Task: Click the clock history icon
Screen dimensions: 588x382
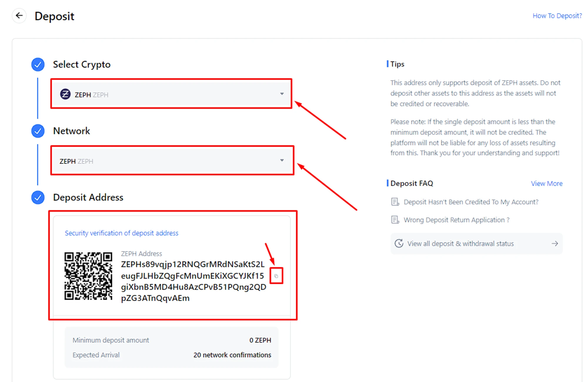Action: pos(399,243)
